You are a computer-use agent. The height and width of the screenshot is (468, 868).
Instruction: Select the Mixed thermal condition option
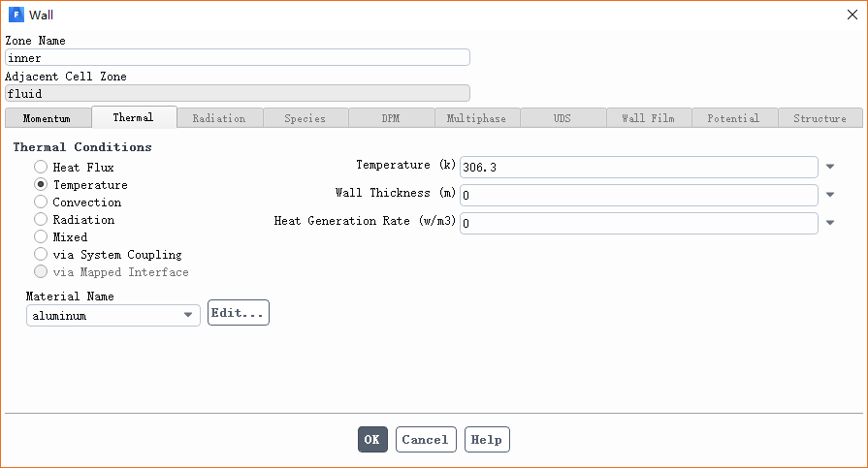tap(41, 237)
